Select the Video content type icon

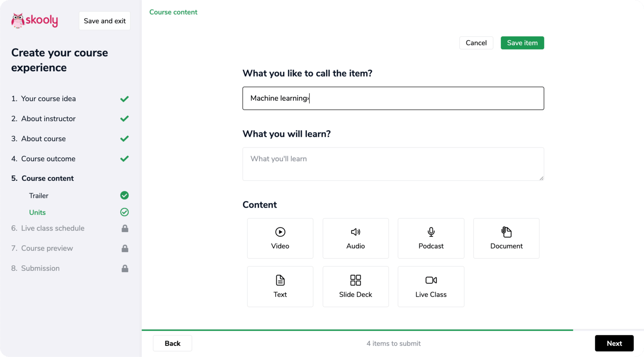(x=280, y=238)
